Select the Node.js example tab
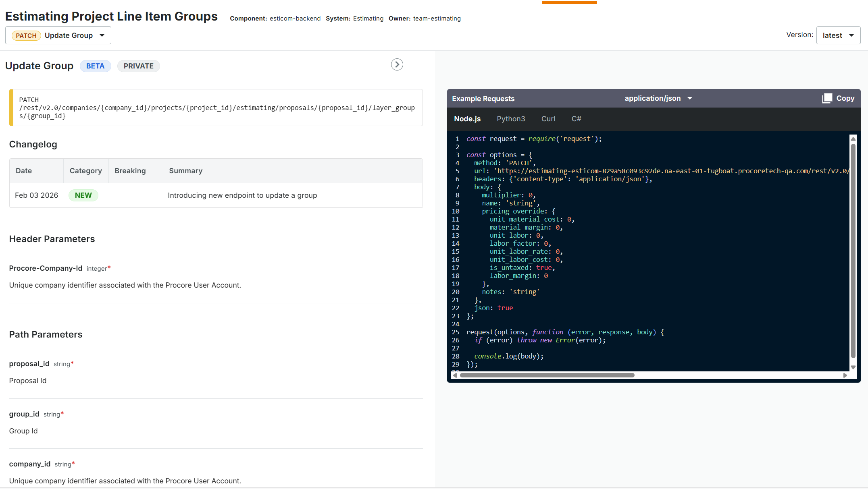The image size is (868, 489). pyautogui.click(x=467, y=119)
